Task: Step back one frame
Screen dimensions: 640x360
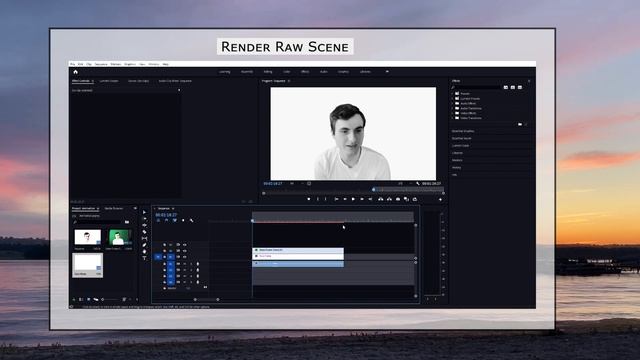Action: pyautogui.click(x=345, y=199)
